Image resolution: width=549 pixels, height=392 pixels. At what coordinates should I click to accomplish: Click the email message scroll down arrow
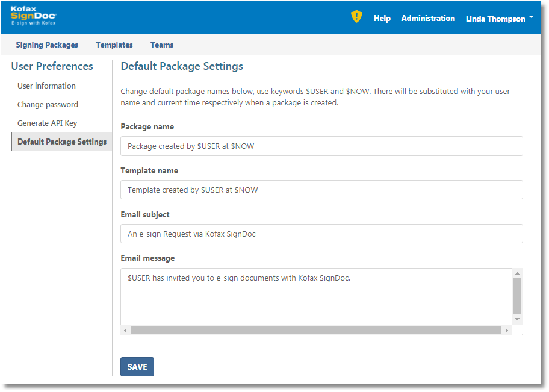pos(517,319)
